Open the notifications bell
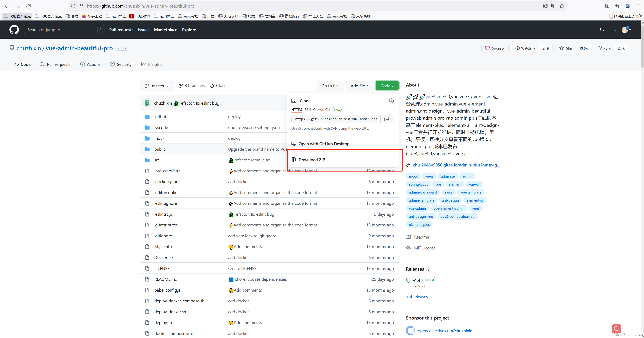The image size is (644, 338). click(x=601, y=30)
